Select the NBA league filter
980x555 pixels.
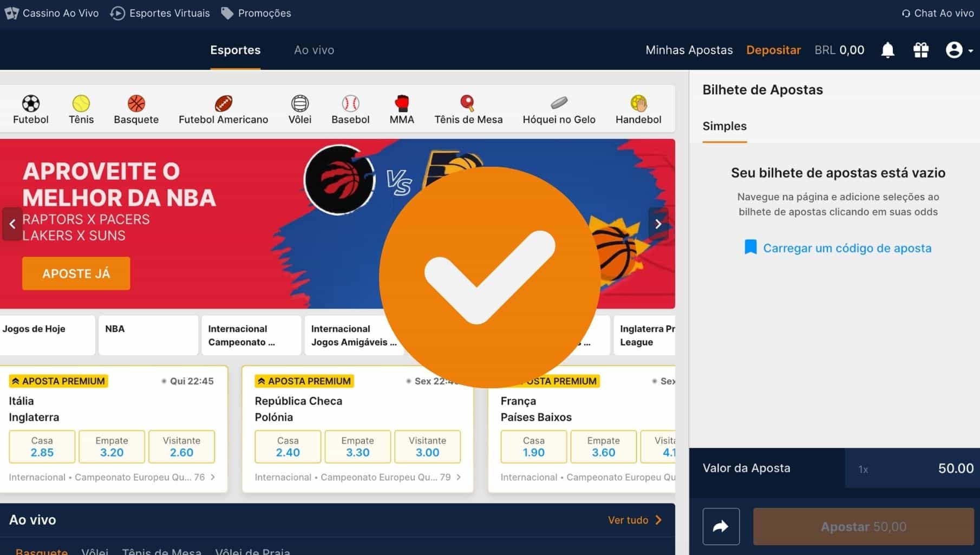(148, 335)
